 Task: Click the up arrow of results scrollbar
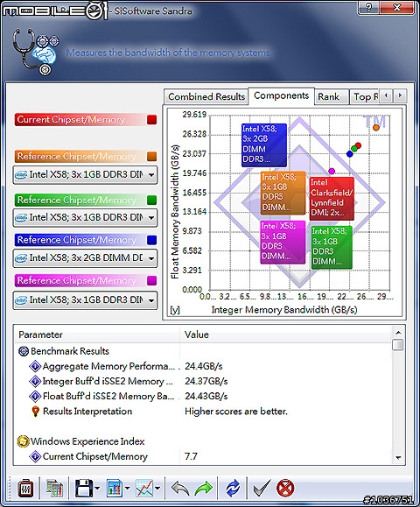pos(398,333)
